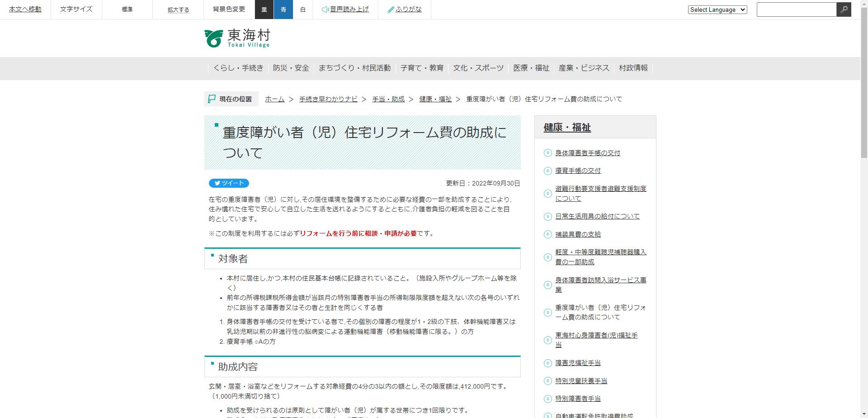The height and width of the screenshot is (418, 868).
Task: Go to ホーム breadcrumb link
Action: coord(275,99)
